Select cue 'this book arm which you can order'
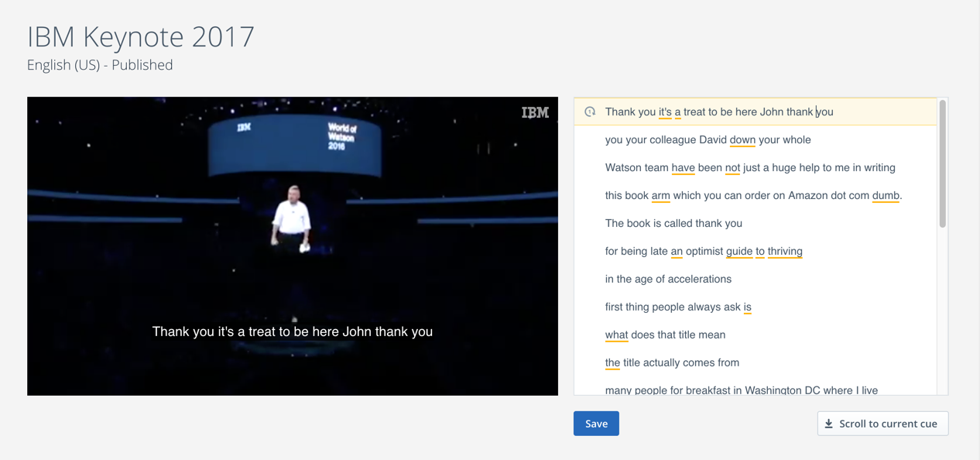This screenshot has height=460, width=980. (x=756, y=195)
